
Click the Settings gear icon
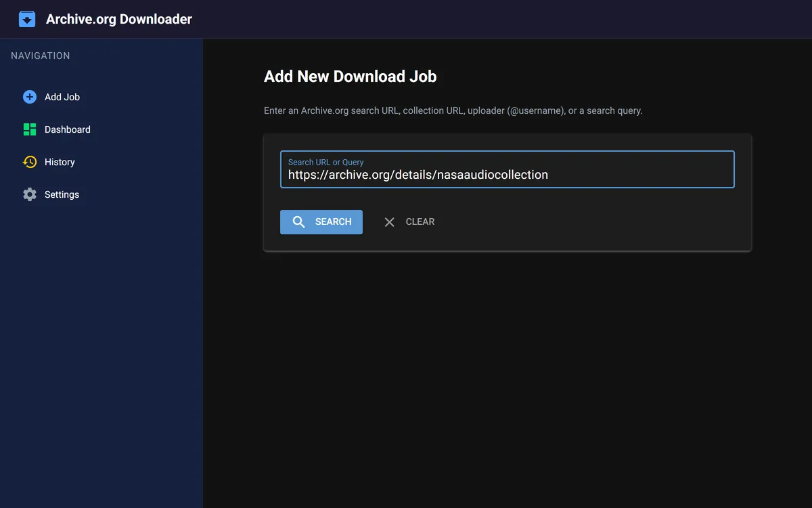pyautogui.click(x=30, y=194)
